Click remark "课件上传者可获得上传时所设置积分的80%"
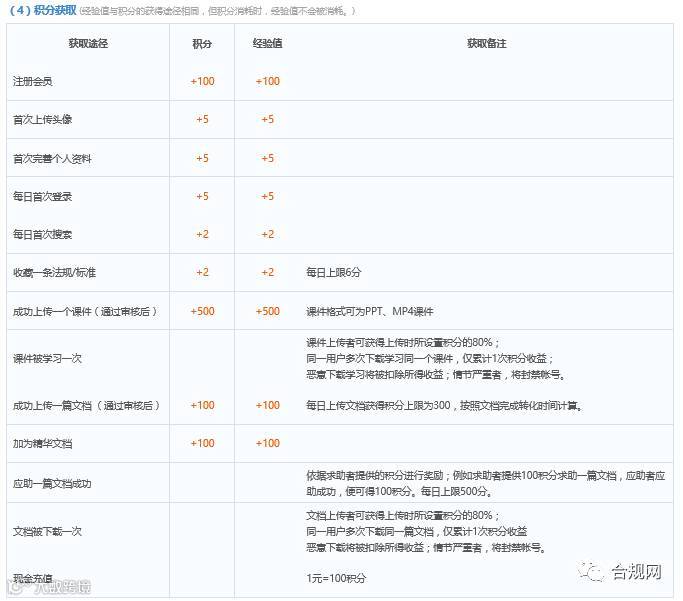Image resolution: width=683 pixels, height=601 pixels. [399, 343]
